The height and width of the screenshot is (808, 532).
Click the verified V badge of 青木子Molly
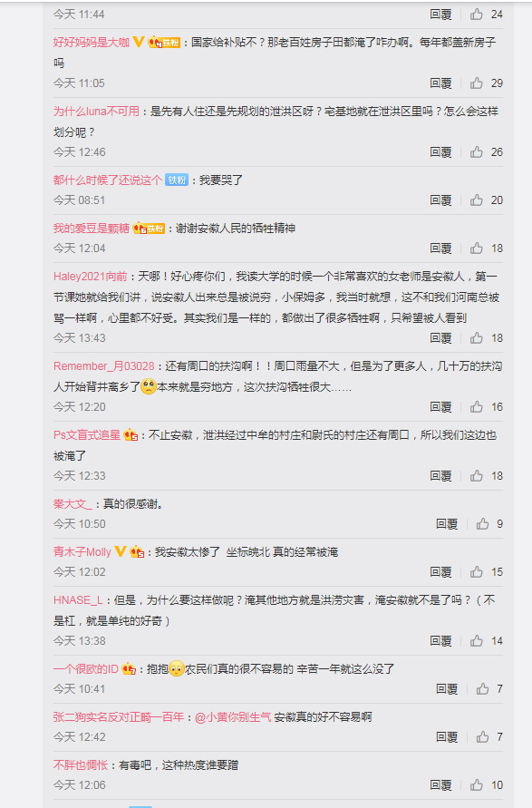tap(121, 551)
